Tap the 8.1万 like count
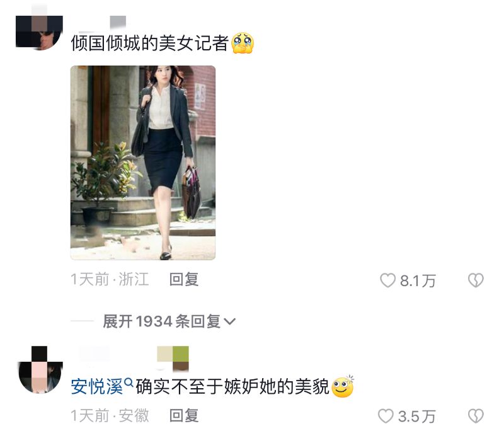The image size is (504, 443). tap(418, 280)
